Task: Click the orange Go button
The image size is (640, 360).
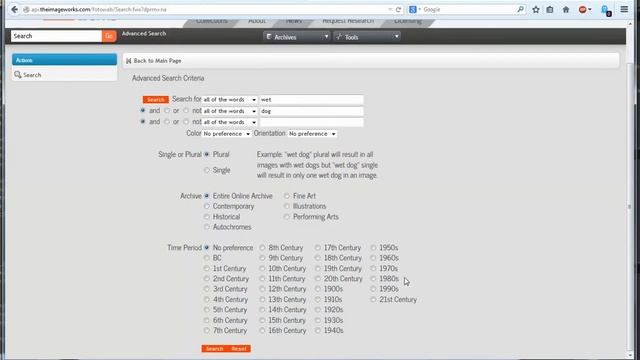Action: (109, 36)
